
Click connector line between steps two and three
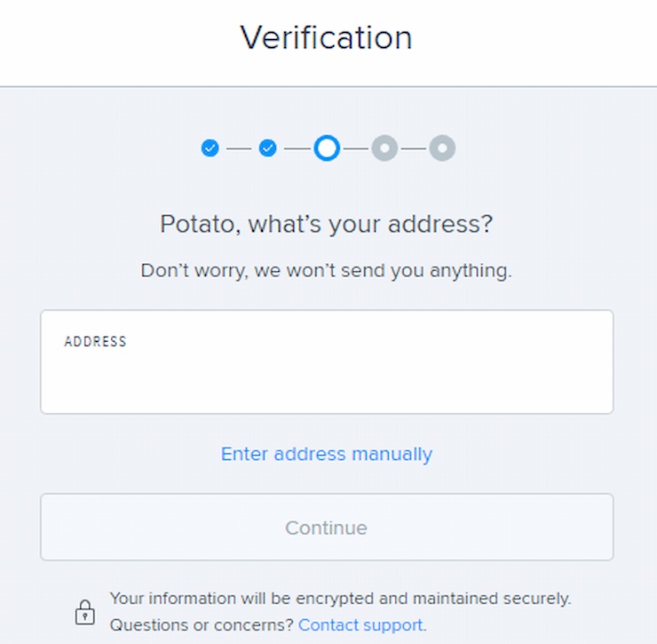coord(297,148)
